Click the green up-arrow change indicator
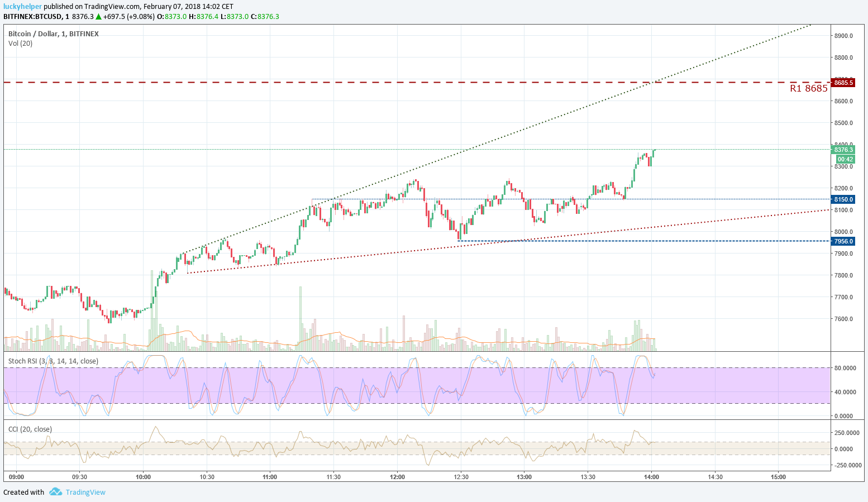This screenshot has width=868, height=502. (x=99, y=17)
